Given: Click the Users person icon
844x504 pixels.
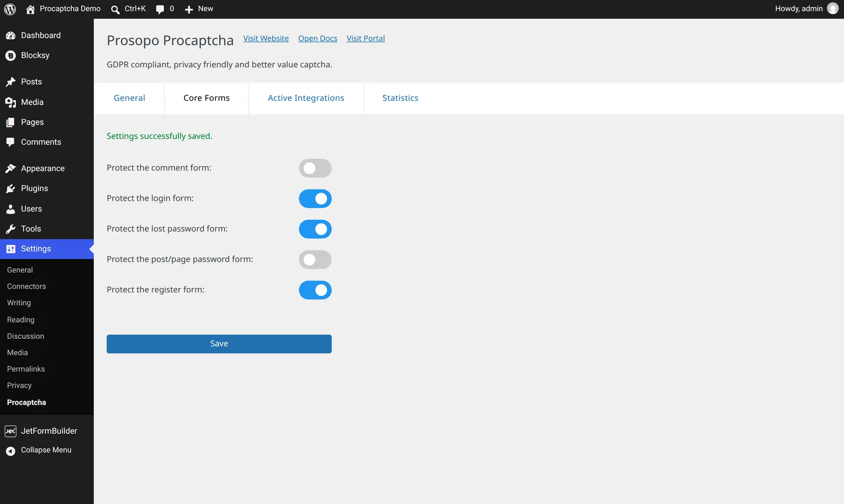Looking at the screenshot, I should click(x=11, y=209).
